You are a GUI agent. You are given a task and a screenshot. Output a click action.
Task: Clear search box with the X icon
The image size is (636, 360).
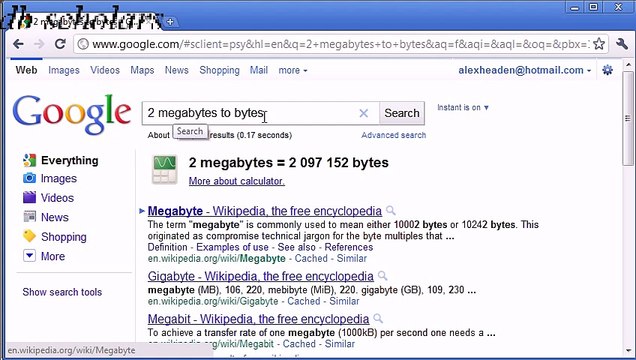coord(364,113)
